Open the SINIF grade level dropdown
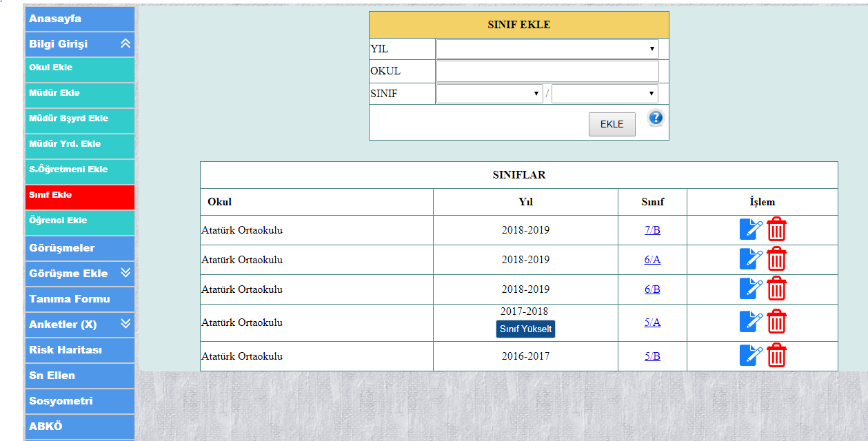The height and width of the screenshot is (441, 868). pyautogui.click(x=489, y=94)
